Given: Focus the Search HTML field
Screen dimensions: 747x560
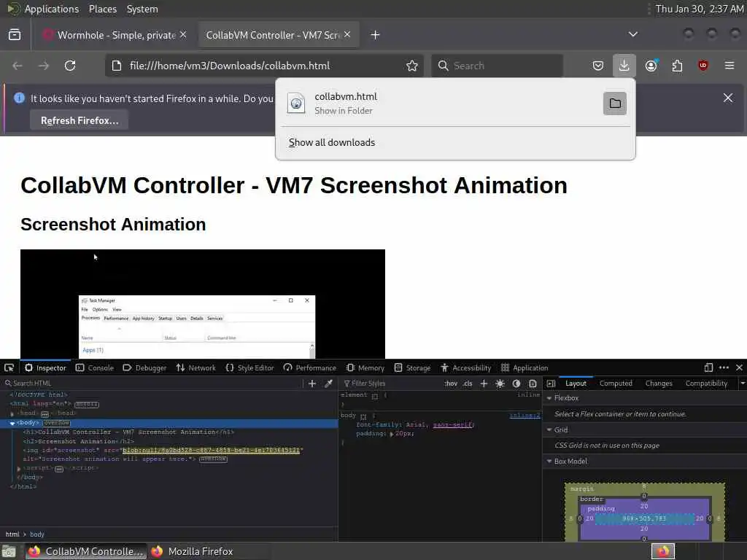Looking at the screenshot, I should (155, 384).
